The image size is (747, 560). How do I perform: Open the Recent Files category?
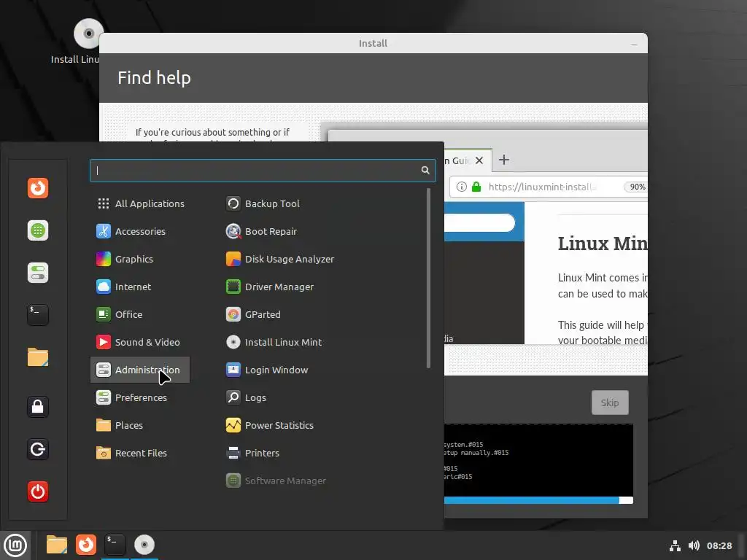tap(140, 453)
